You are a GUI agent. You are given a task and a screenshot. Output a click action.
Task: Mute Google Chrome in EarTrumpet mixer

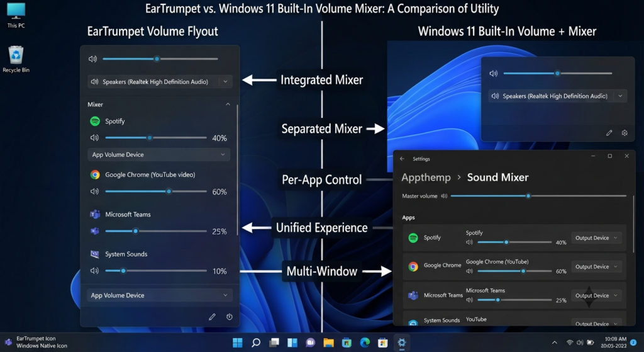[94, 191]
